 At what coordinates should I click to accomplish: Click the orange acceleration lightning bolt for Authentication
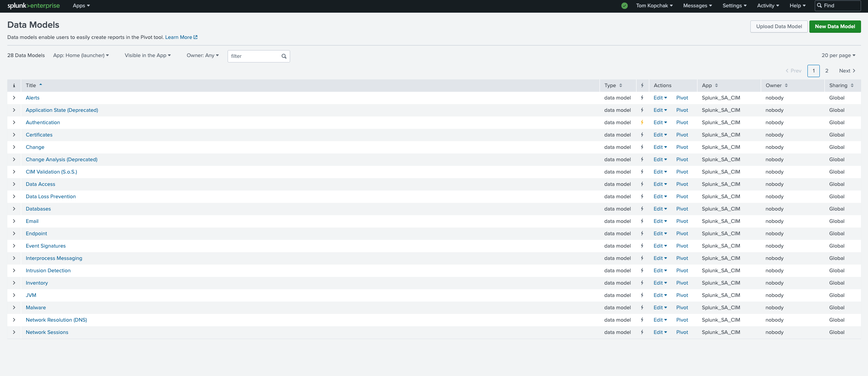pyautogui.click(x=642, y=123)
